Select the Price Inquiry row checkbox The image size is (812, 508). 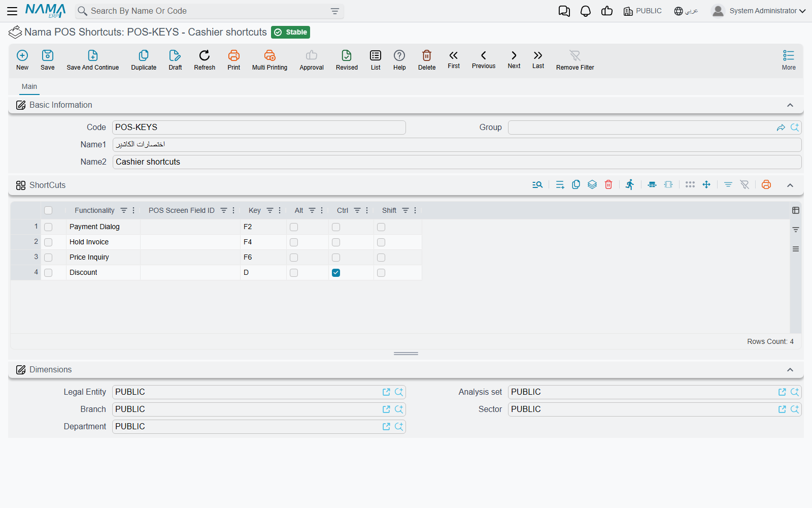click(48, 258)
